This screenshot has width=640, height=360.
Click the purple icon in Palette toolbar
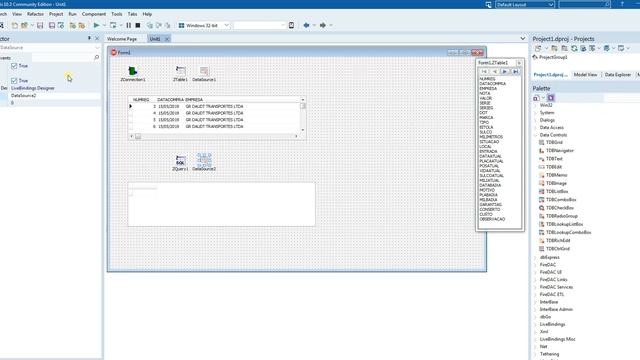point(551,98)
